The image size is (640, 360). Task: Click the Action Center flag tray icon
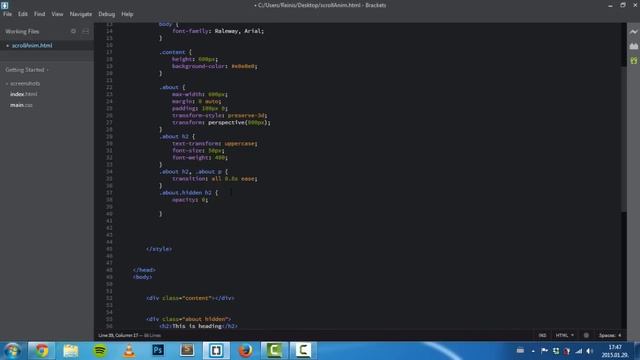tap(544, 351)
